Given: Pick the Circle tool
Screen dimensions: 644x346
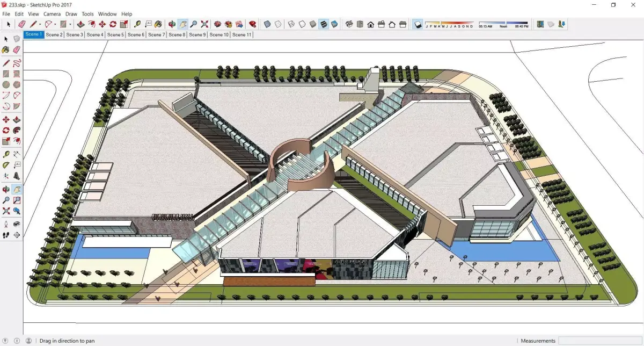Looking at the screenshot, I should pos(6,84).
